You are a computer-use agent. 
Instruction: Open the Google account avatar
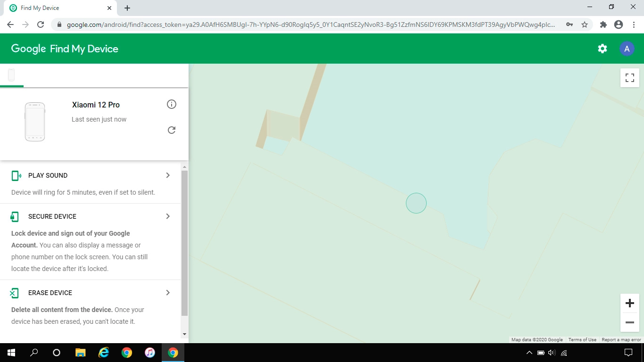627,49
